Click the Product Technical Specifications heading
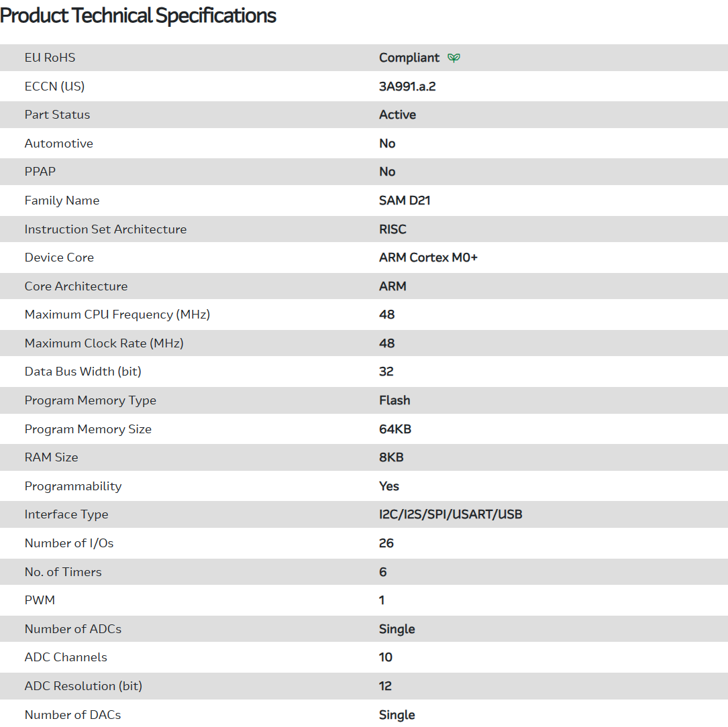Image resolution: width=728 pixels, height=727 pixels. pyautogui.click(x=138, y=15)
